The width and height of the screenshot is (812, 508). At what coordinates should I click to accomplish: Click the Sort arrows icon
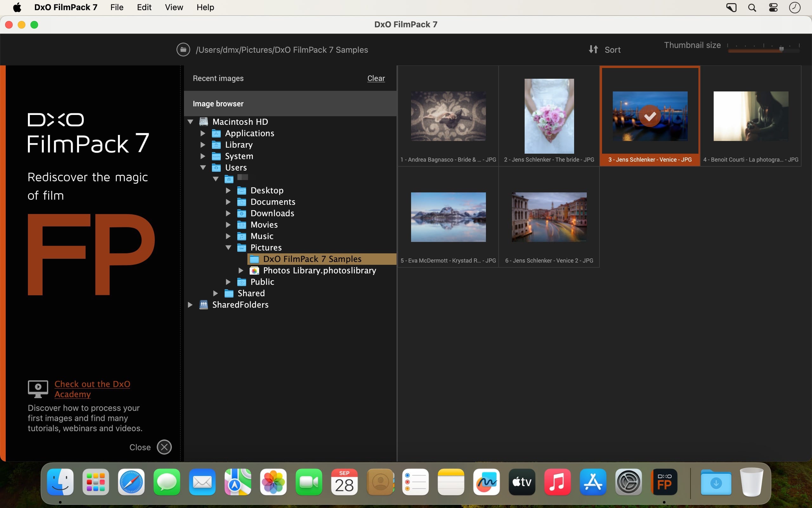pyautogui.click(x=593, y=50)
